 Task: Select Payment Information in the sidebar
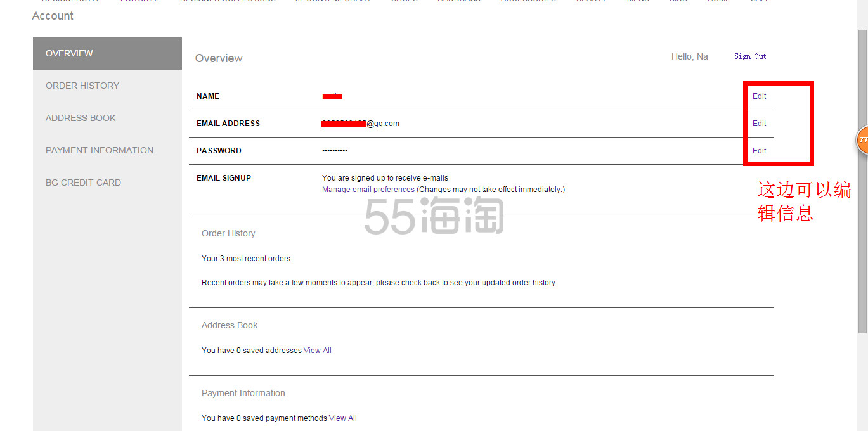100,150
